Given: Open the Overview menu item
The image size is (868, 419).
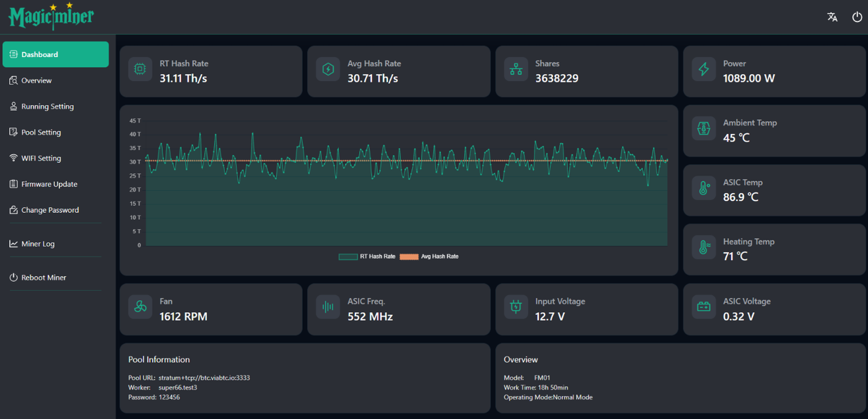Looking at the screenshot, I should click(36, 81).
